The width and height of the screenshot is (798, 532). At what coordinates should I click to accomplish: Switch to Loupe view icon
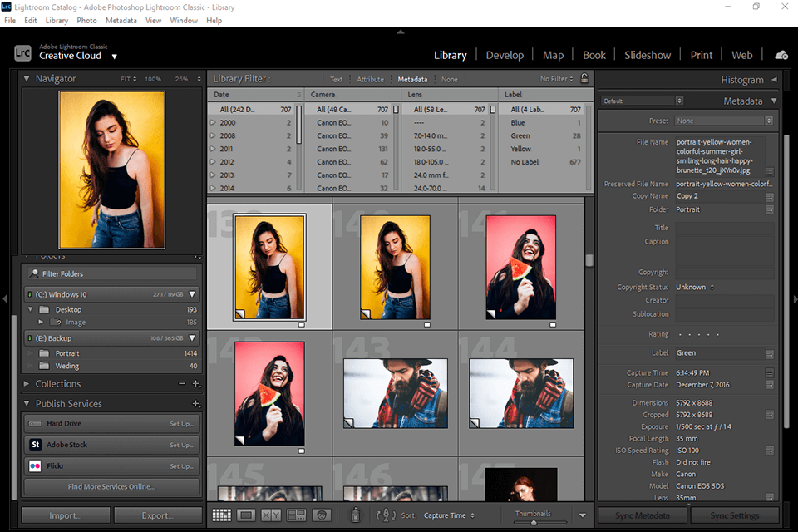[246, 515]
